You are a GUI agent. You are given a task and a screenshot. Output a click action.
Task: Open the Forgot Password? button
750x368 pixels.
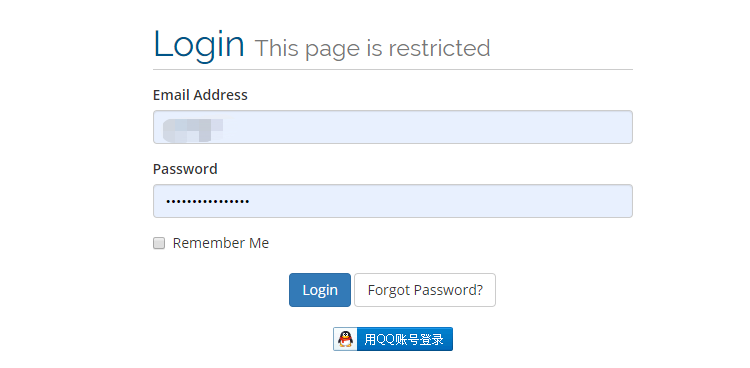[425, 290]
